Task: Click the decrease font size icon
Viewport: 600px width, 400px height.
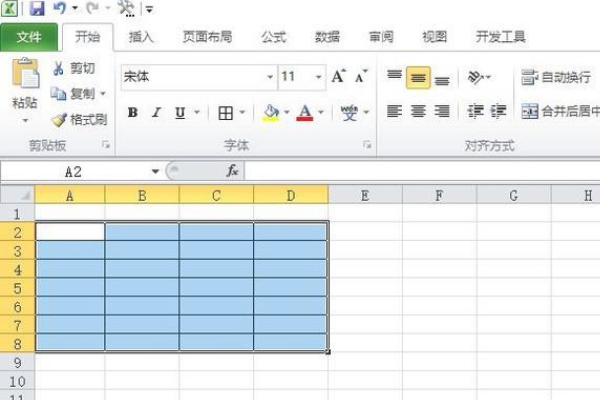Action: pos(361,77)
